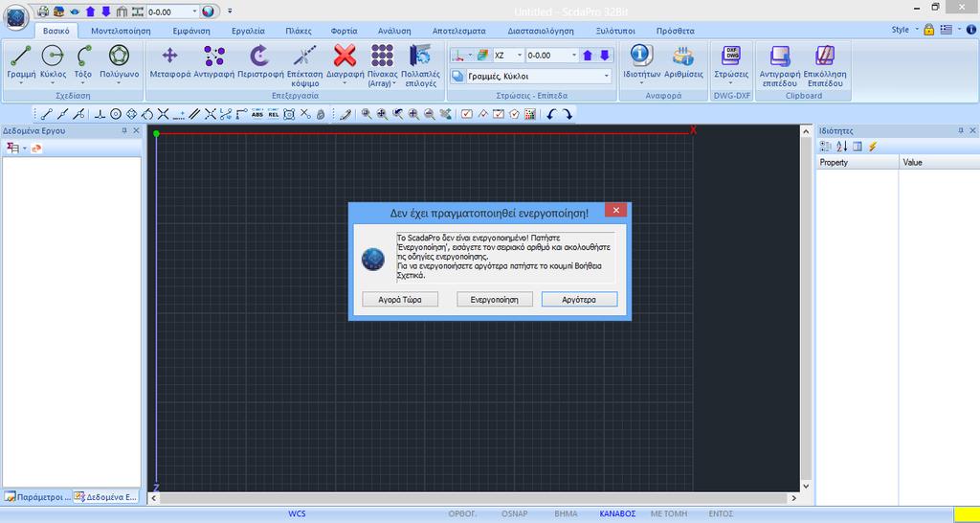Close the activation dialog with red X
The height and width of the screenshot is (523, 980).
tap(615, 210)
